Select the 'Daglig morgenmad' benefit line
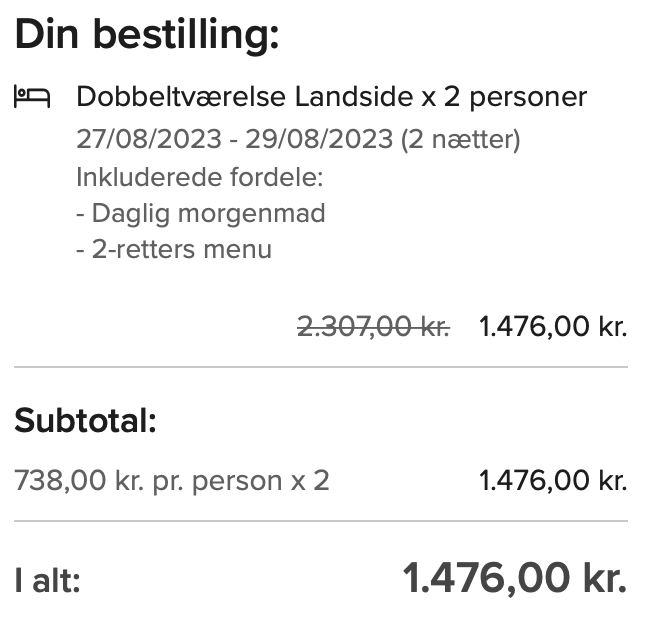Viewport: 646px width, 624px height. pyautogui.click(x=201, y=214)
